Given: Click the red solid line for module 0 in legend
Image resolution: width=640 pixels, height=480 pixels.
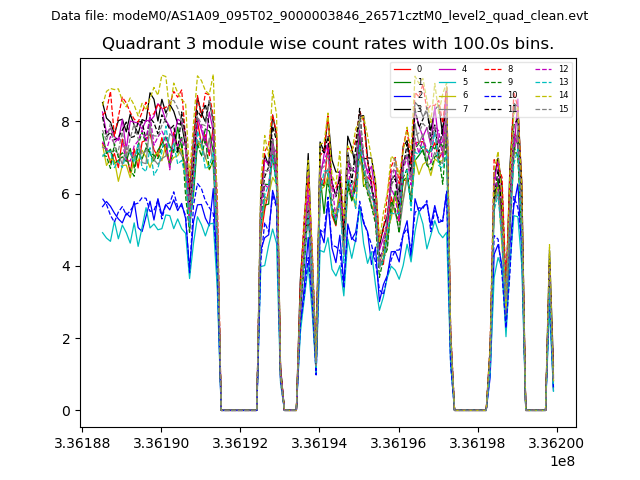Looking at the screenshot, I should 403,69.
